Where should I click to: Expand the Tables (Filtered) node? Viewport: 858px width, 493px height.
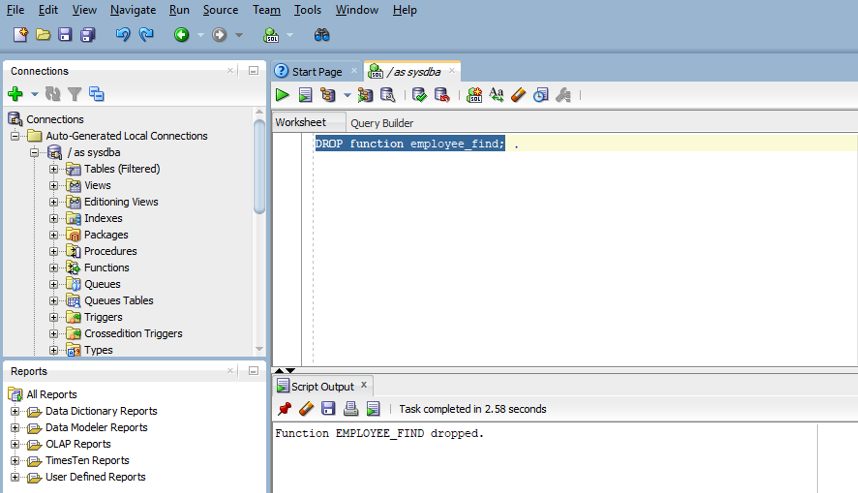pos(53,169)
